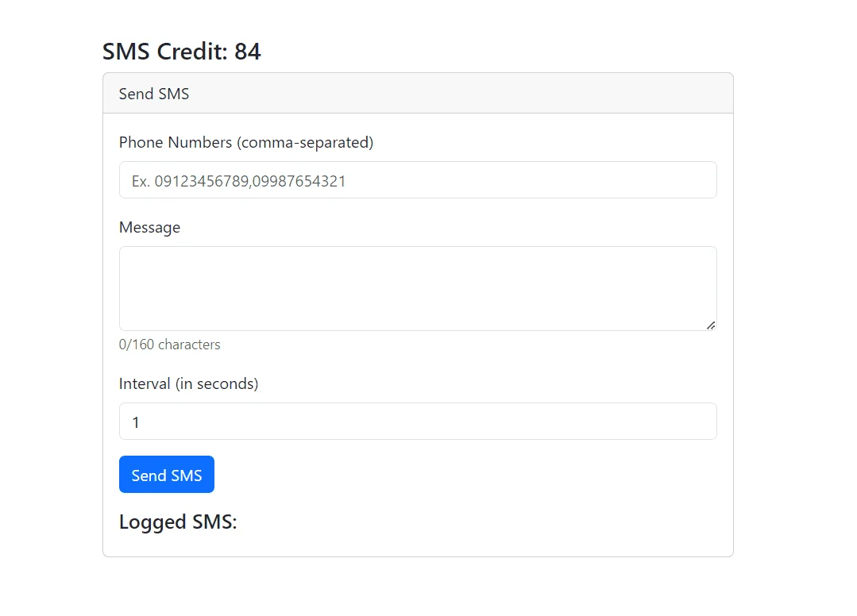Click the blue Send SMS button
Viewport: 857px width, 616px height.
coord(167,474)
